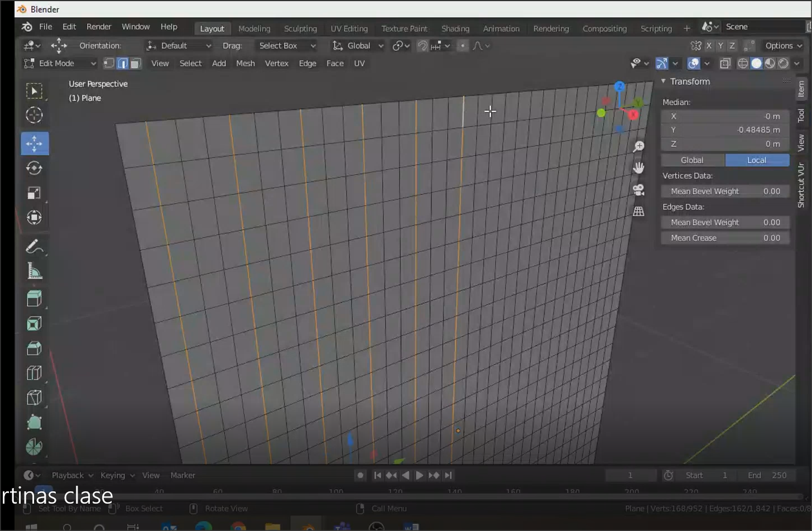Activate the Extrude Region tool
The height and width of the screenshot is (531, 812).
click(34, 299)
